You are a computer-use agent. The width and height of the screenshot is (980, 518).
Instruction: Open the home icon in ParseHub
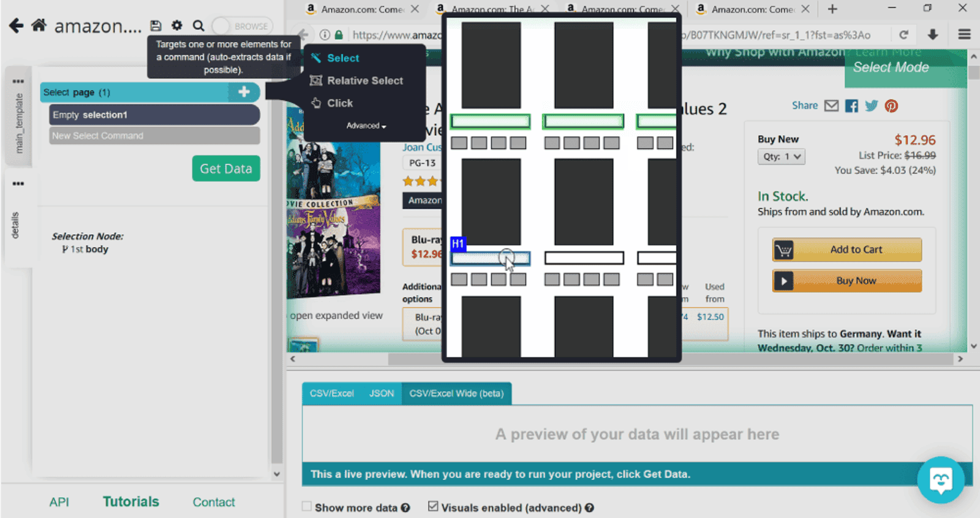click(x=39, y=25)
